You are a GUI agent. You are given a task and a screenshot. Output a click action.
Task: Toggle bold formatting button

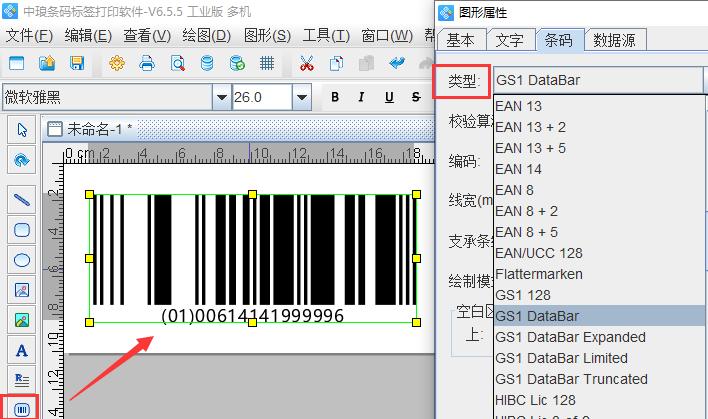click(x=335, y=97)
